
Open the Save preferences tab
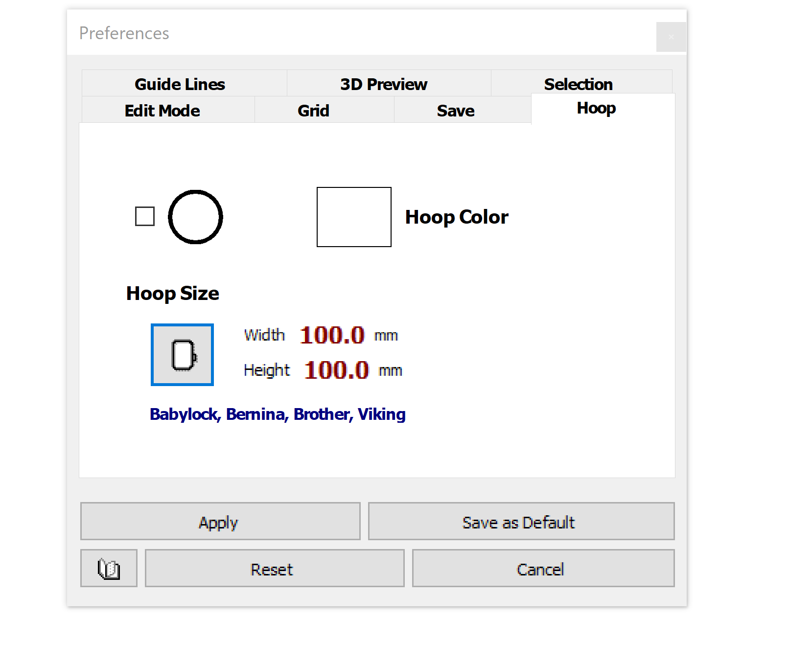pyautogui.click(x=455, y=111)
